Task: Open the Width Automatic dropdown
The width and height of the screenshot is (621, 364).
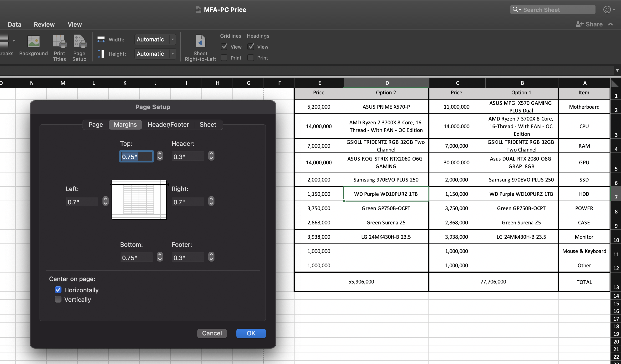Action: (173, 39)
